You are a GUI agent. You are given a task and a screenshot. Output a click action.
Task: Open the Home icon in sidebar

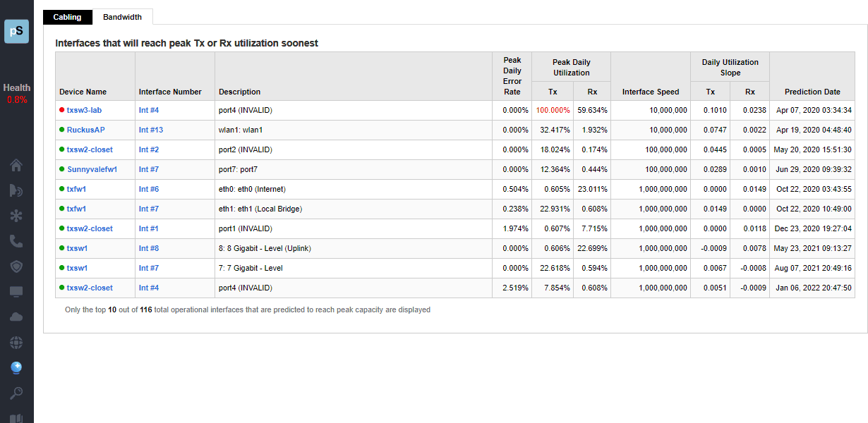click(x=16, y=165)
